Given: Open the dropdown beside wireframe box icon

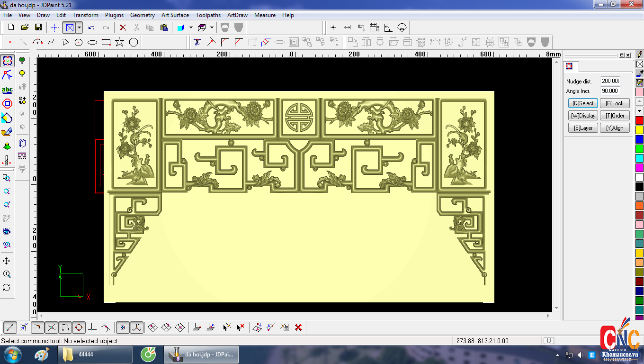Looking at the screenshot, I should [212, 27].
